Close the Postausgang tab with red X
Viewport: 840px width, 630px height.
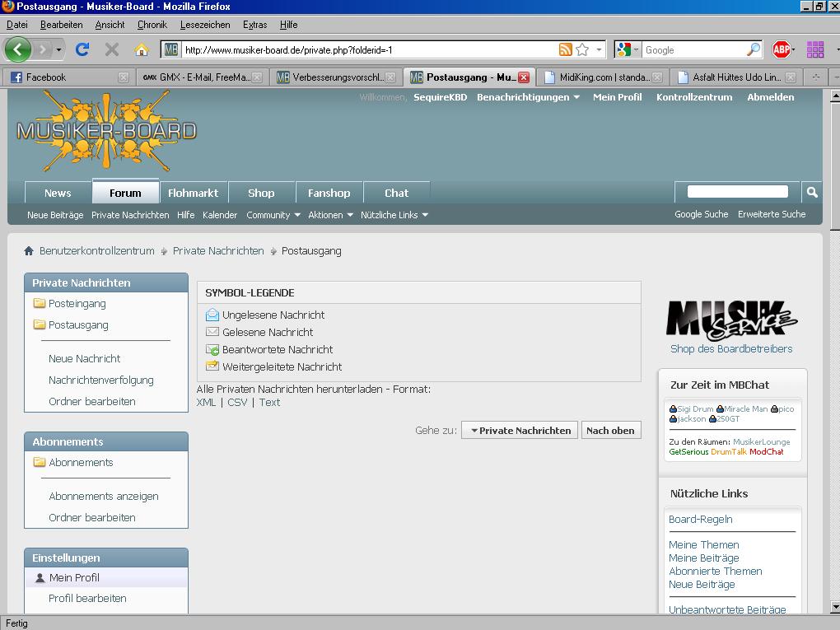tap(524, 77)
